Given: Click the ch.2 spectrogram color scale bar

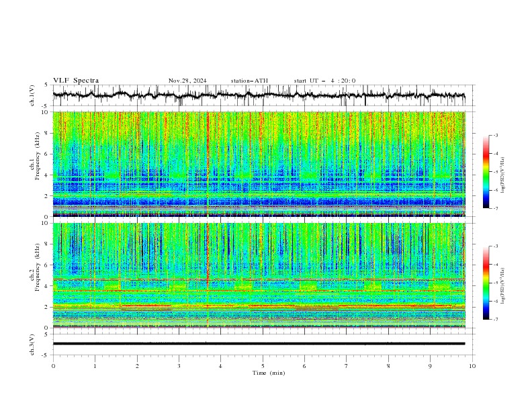Looking at the screenshot, I should pyautogui.click(x=486, y=283).
